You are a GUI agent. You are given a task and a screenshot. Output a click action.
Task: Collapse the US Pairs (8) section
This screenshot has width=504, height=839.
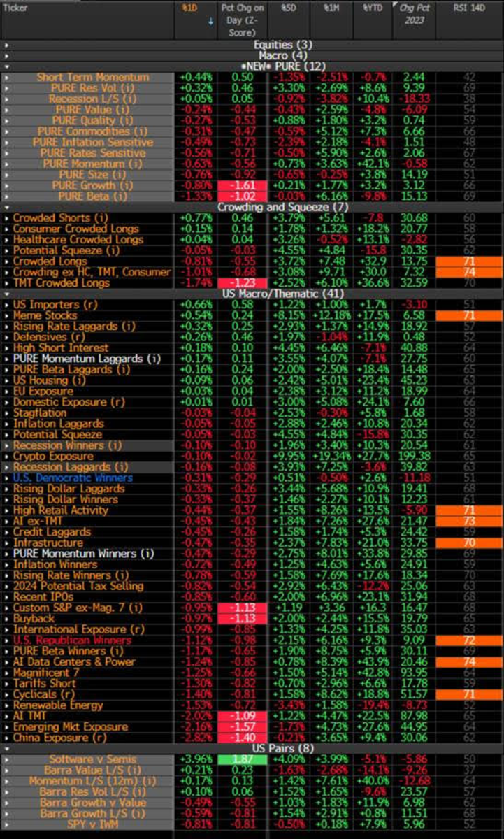[x=7, y=748]
